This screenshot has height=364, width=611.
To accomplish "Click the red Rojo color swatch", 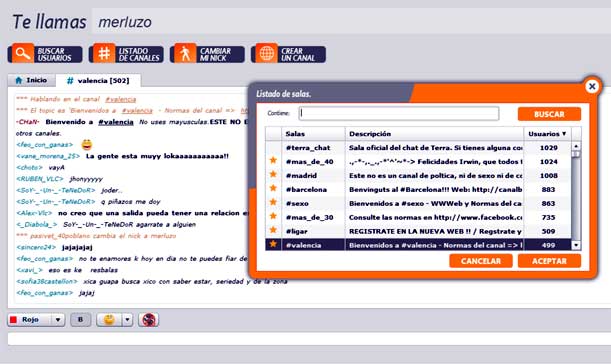I will (x=13, y=320).
